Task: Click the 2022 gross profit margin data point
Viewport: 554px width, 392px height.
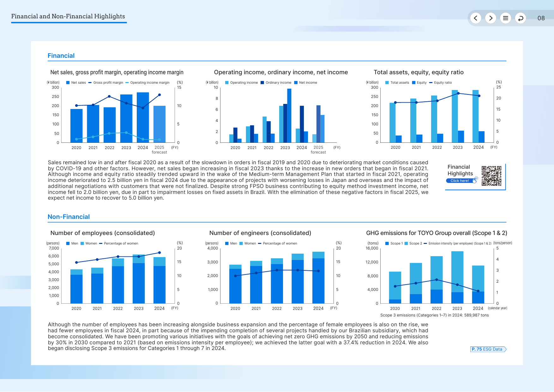Action: pyautogui.click(x=109, y=96)
